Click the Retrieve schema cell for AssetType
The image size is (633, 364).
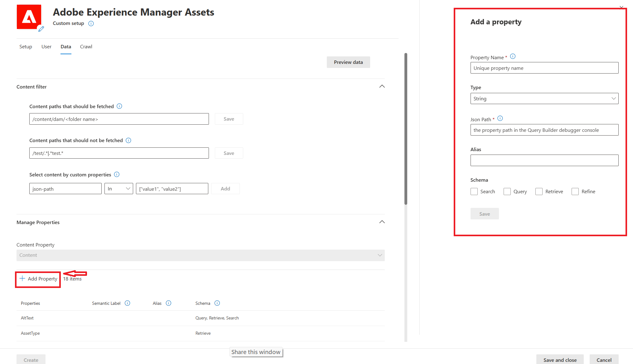pos(203,333)
